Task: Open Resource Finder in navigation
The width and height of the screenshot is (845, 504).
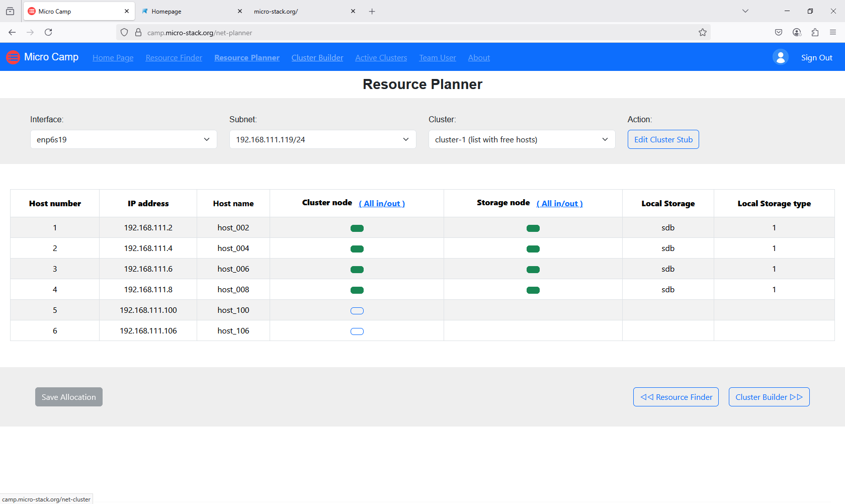Action: pyautogui.click(x=174, y=58)
